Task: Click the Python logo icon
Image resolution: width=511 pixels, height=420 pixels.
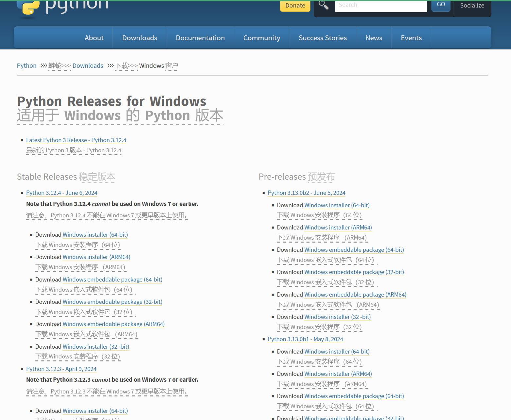Action: (x=28, y=7)
